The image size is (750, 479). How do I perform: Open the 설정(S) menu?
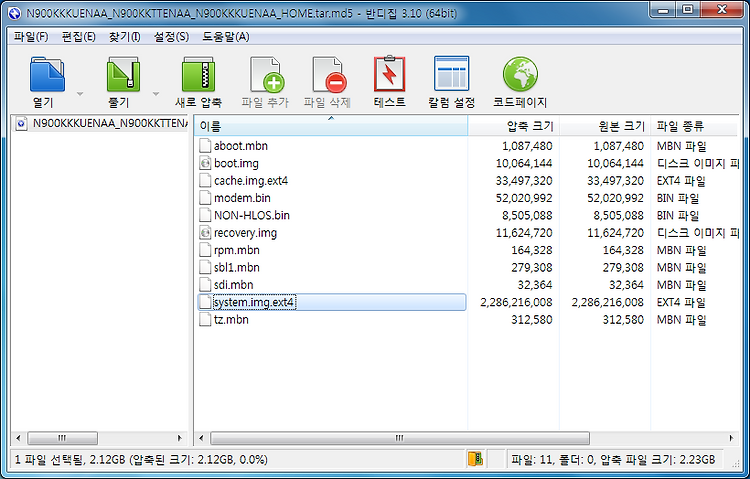pyautogui.click(x=171, y=37)
